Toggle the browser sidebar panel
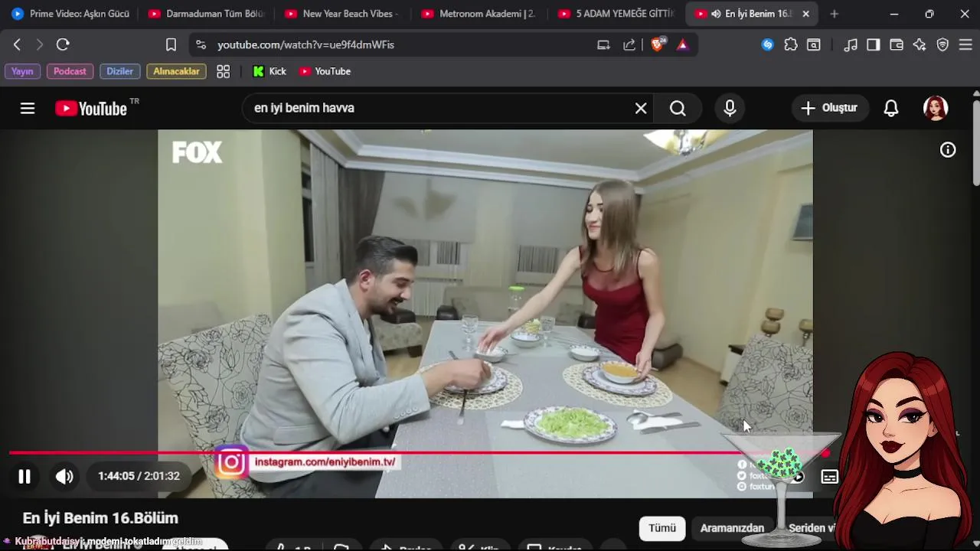Viewport: 980px width, 551px height. coord(874,44)
